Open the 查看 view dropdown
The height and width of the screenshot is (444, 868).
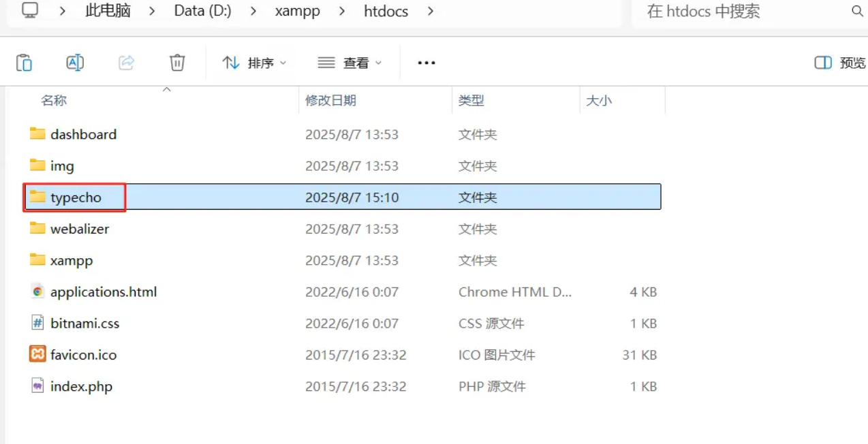click(350, 63)
